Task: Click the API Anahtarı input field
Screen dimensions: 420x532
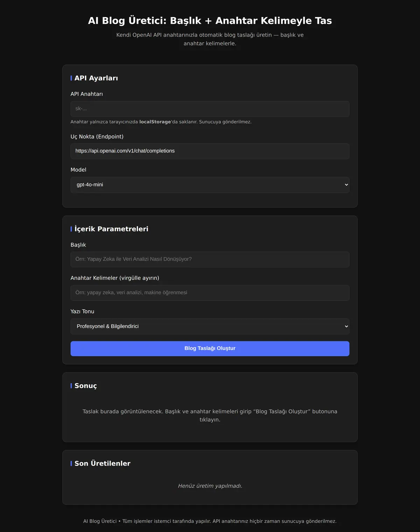Action: pos(210,109)
